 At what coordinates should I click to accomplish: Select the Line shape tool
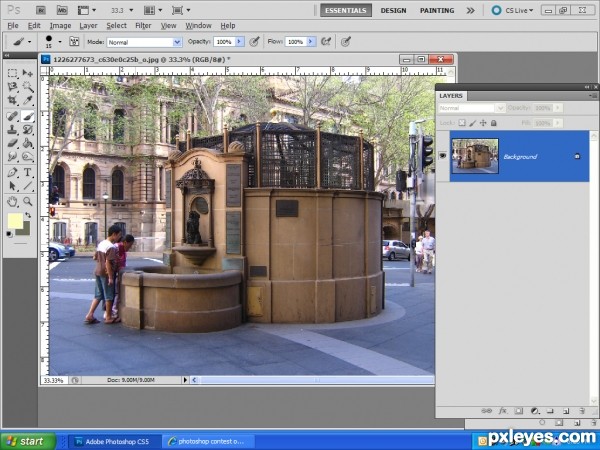(x=28, y=186)
